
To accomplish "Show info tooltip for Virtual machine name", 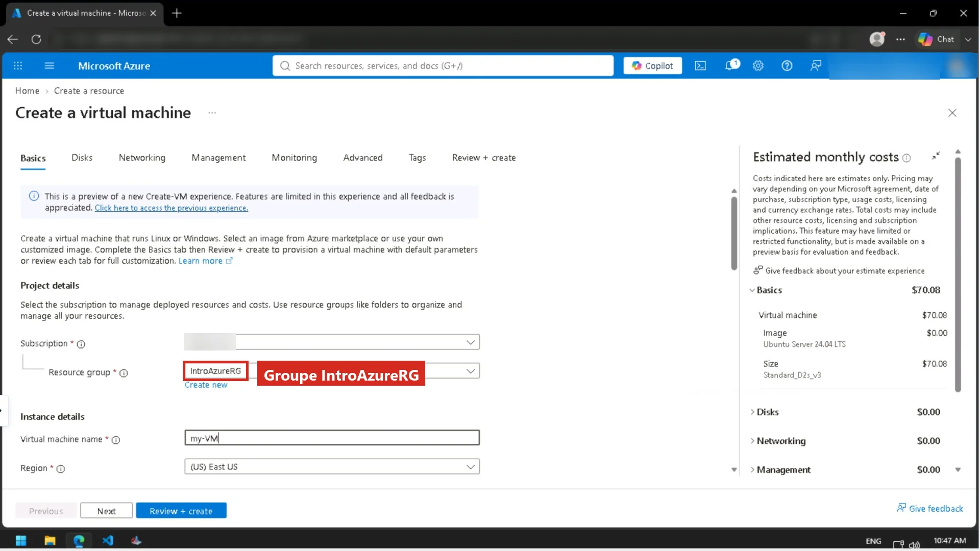I will [116, 440].
